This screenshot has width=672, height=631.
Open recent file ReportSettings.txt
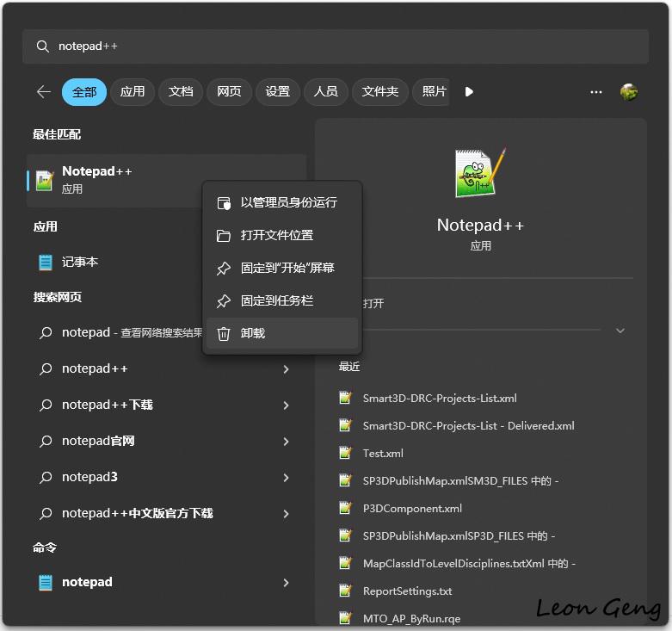tap(408, 591)
